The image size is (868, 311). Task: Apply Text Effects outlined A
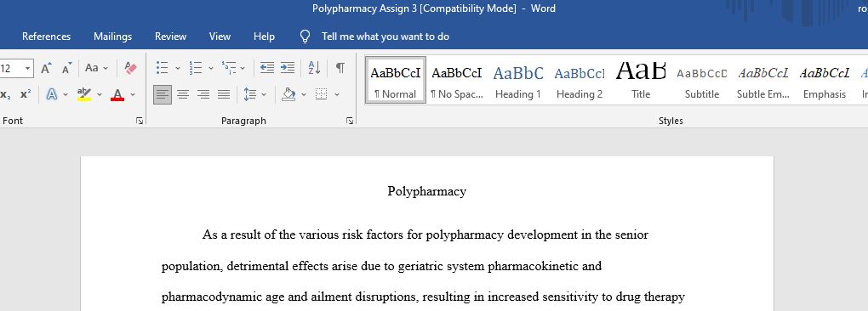[x=52, y=94]
